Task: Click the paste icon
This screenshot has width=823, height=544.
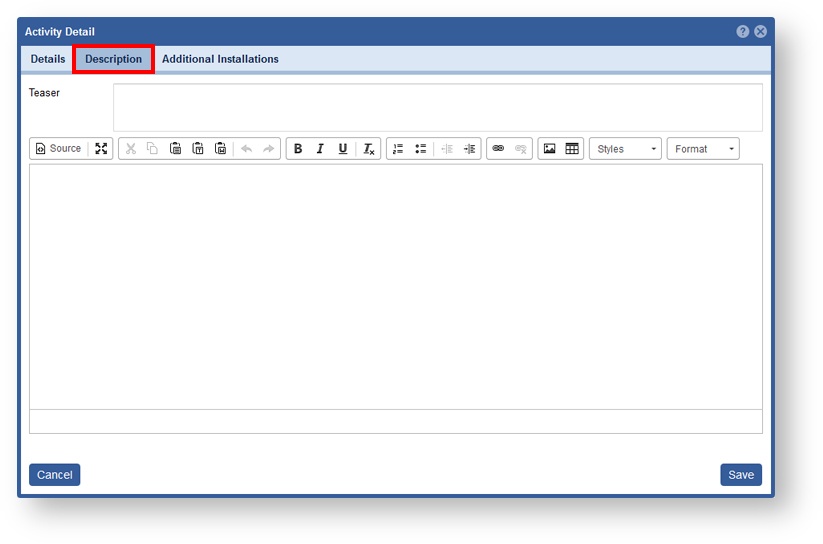Action: coord(175,149)
